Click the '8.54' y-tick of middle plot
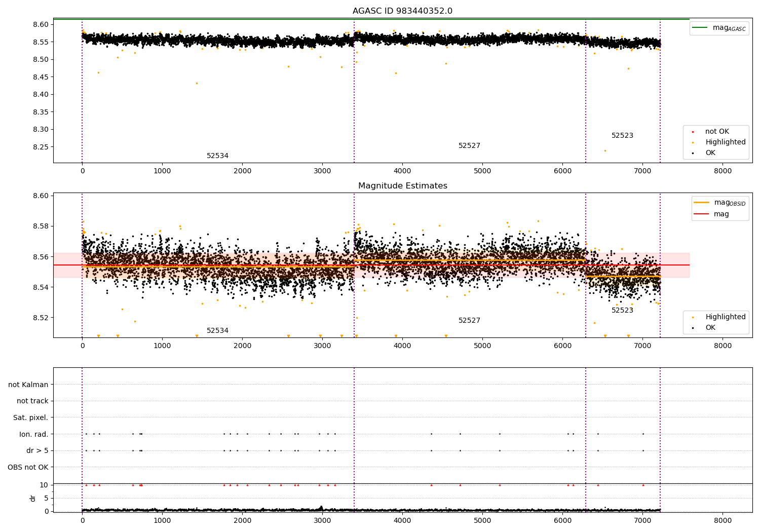Viewport: 760px width, 532px height. point(40,287)
